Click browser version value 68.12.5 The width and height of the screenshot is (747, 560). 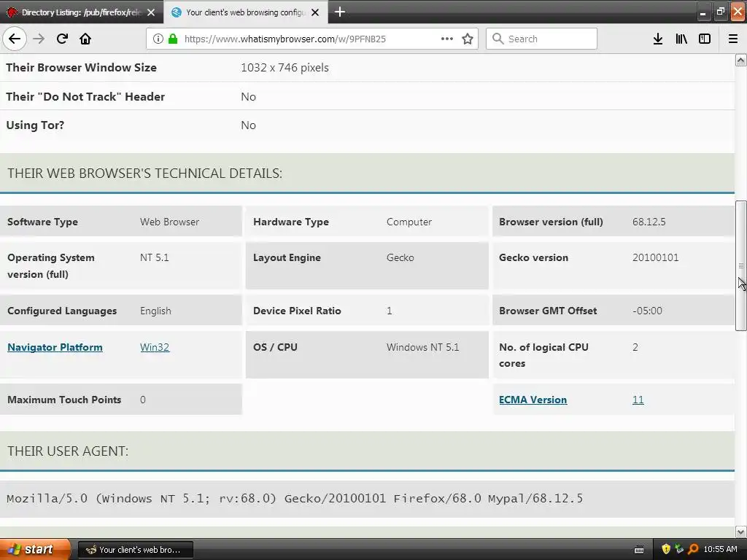click(649, 222)
